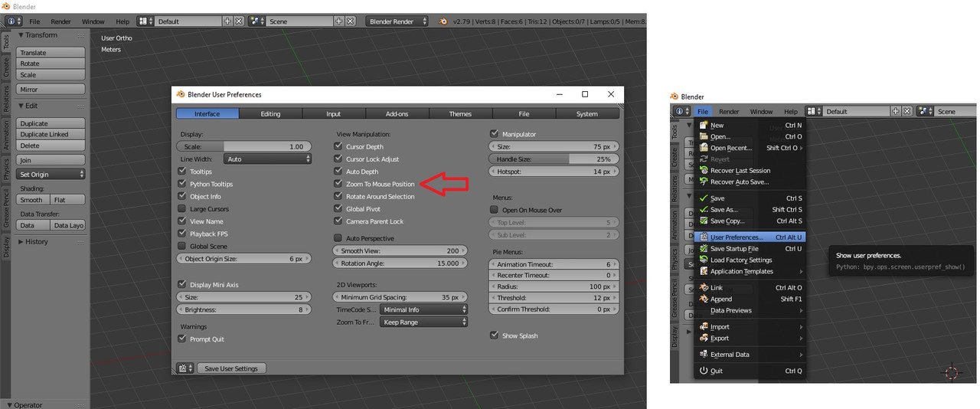
Task: Click the editor type icon at preferences window bottom
Action: pyautogui.click(x=185, y=368)
